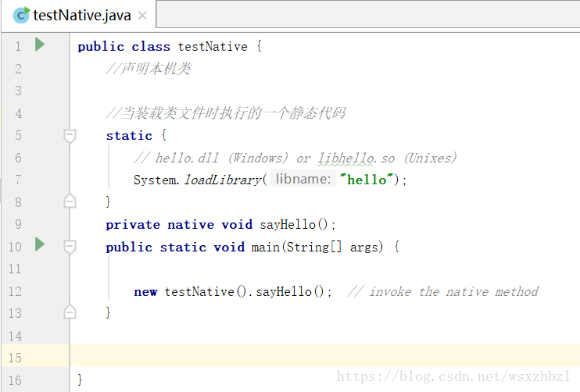Image resolution: width=580 pixels, height=392 pixels.
Task: Collapse the static block fold marker on line 5
Action: pyautogui.click(x=70, y=136)
